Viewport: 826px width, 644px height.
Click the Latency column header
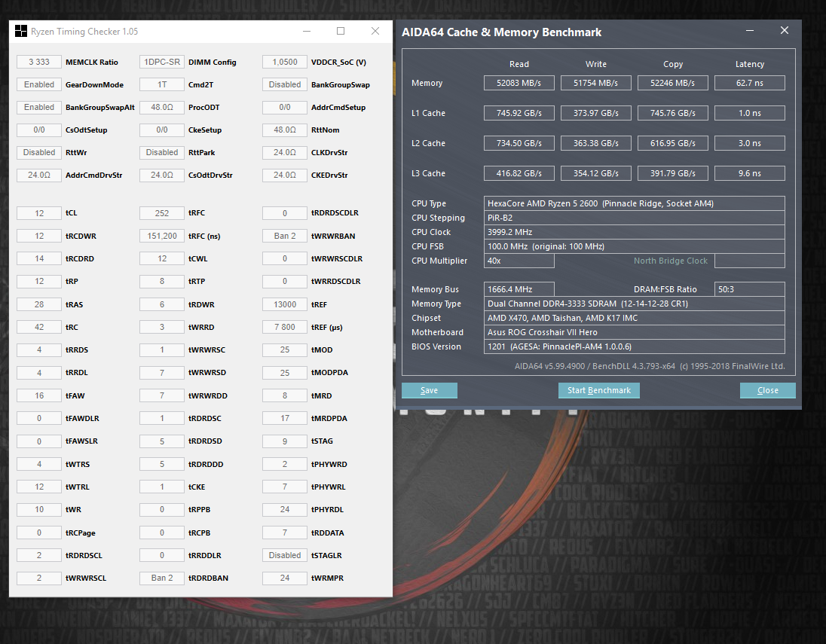pos(750,64)
